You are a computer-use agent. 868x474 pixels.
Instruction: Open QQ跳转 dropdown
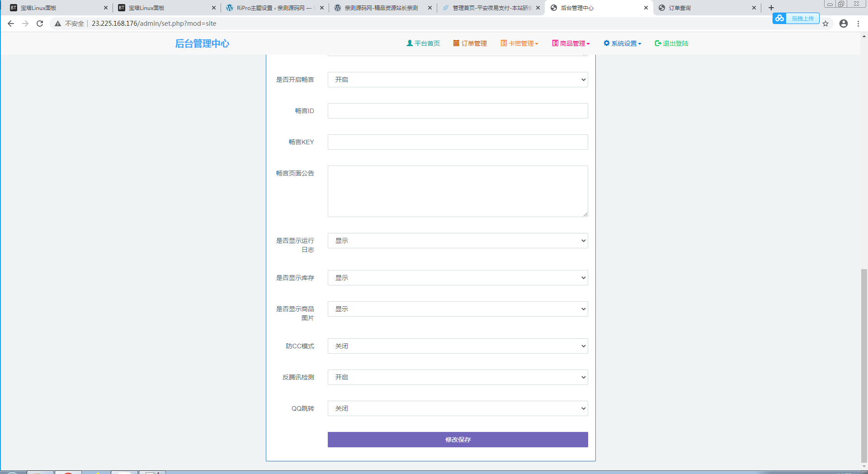point(458,408)
